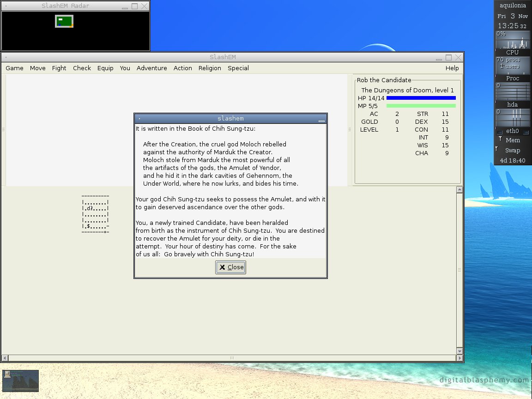Click the blue HP bar
The height and width of the screenshot is (399, 532).
click(x=421, y=98)
